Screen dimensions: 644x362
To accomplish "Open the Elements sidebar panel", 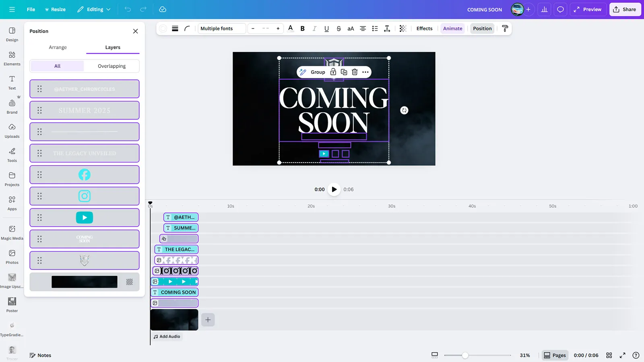I will coord(12,58).
